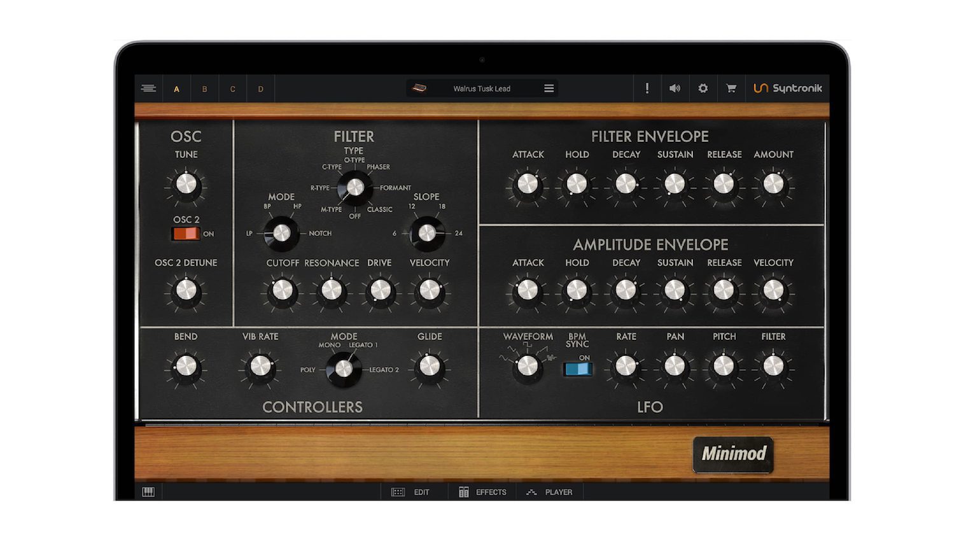Click the Amplitude Envelope ATTACK knob
The width and height of the screenshot is (980, 541).
(x=528, y=290)
